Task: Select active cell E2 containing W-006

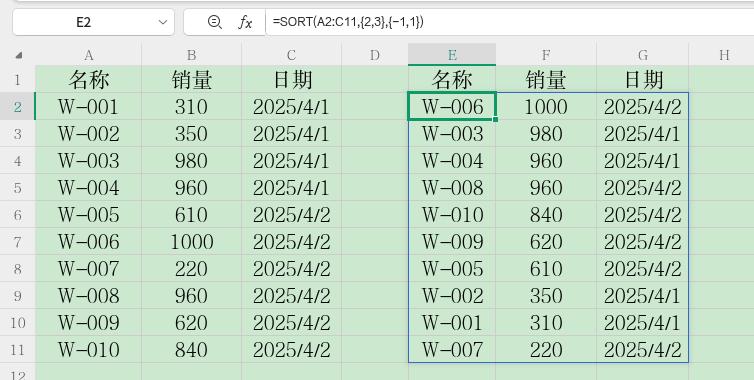Action: point(452,106)
